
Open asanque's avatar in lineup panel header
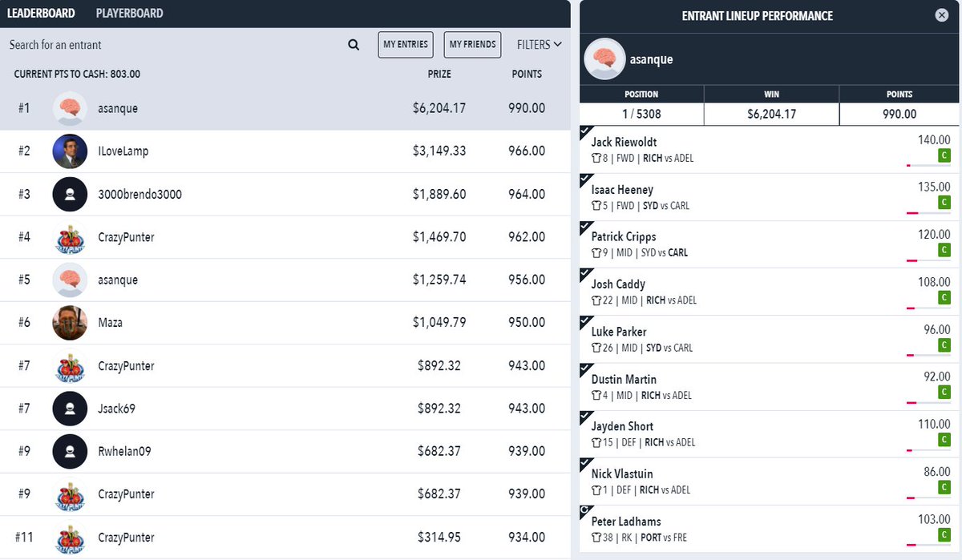pyautogui.click(x=604, y=59)
